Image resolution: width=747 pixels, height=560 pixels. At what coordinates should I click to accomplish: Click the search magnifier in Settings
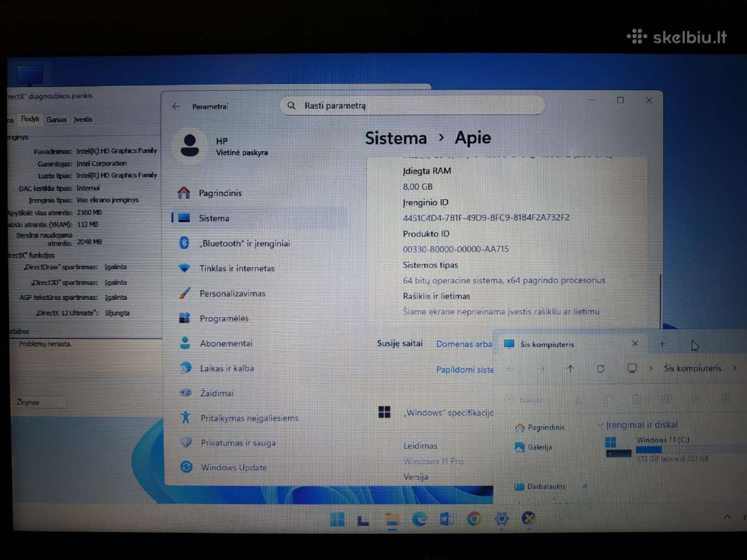(x=291, y=106)
